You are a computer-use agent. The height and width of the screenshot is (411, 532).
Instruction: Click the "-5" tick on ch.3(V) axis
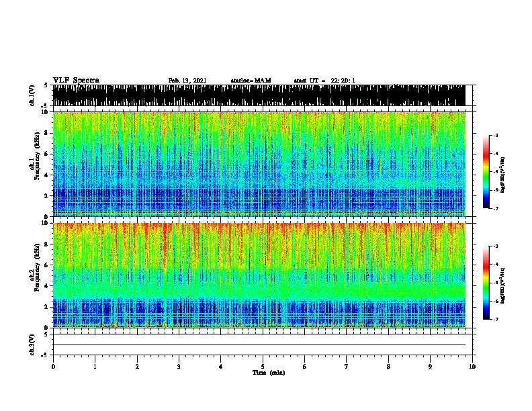tap(45, 355)
